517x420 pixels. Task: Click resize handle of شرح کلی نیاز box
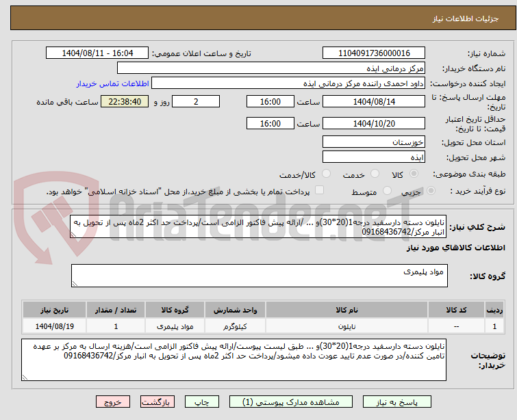coord(73,235)
